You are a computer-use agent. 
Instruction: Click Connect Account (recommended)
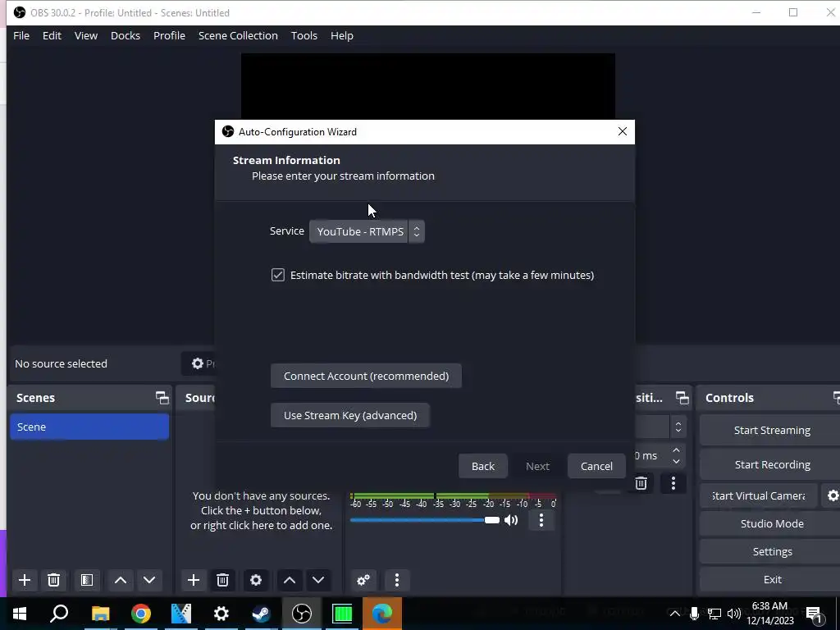click(x=366, y=376)
